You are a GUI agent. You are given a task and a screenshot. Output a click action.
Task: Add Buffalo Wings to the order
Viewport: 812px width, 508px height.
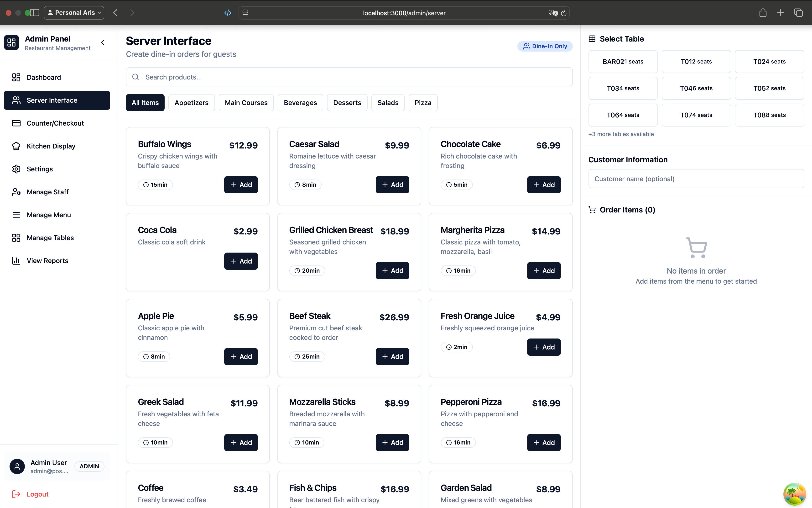pos(241,185)
